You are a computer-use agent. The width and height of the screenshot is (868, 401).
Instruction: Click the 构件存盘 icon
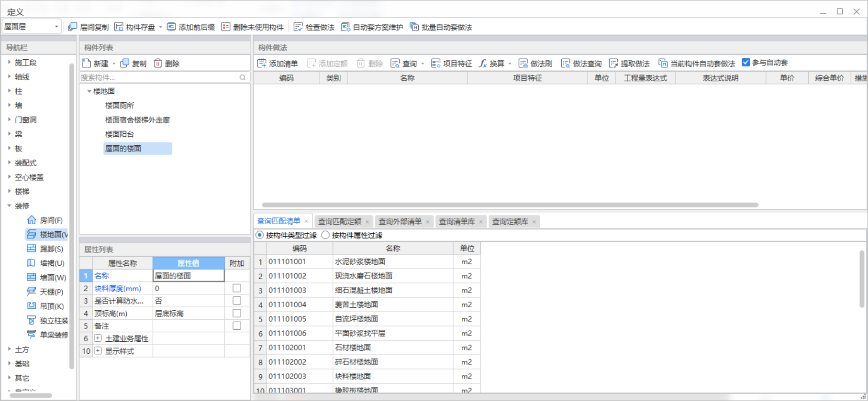[119, 27]
